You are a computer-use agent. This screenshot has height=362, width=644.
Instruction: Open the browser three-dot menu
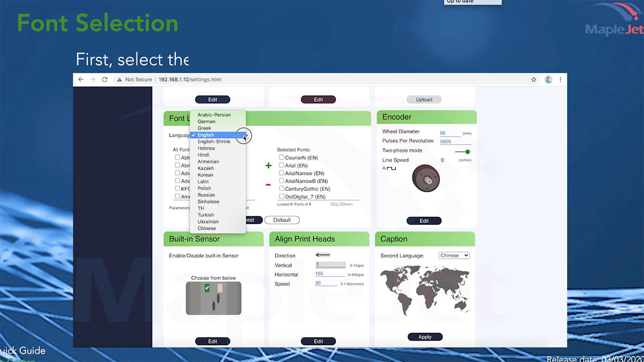tap(560, 79)
